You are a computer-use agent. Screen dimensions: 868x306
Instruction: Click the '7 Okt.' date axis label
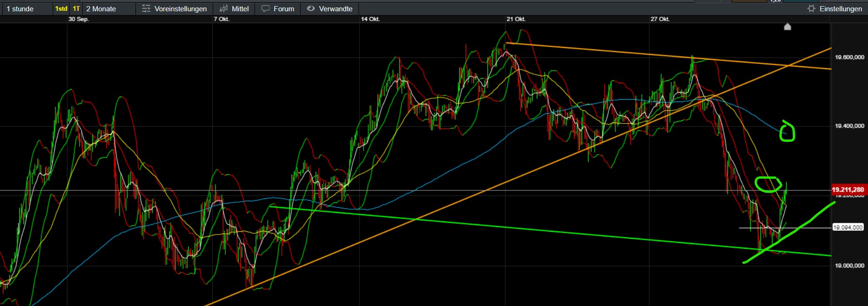[x=221, y=19]
